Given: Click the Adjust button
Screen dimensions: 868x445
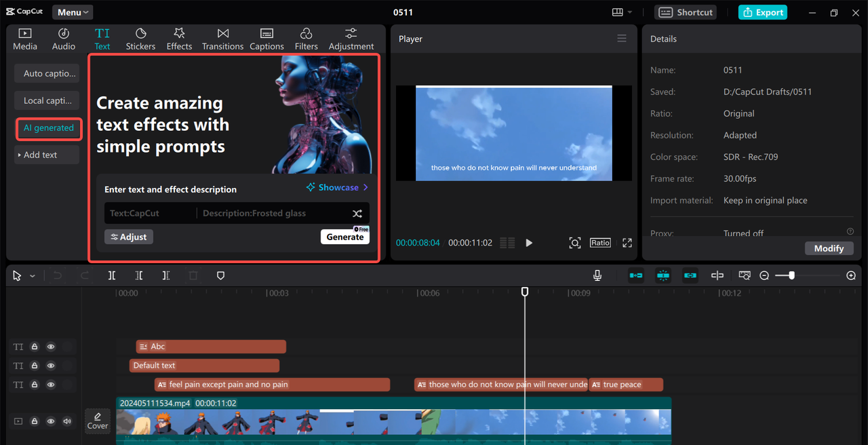Looking at the screenshot, I should click(129, 237).
